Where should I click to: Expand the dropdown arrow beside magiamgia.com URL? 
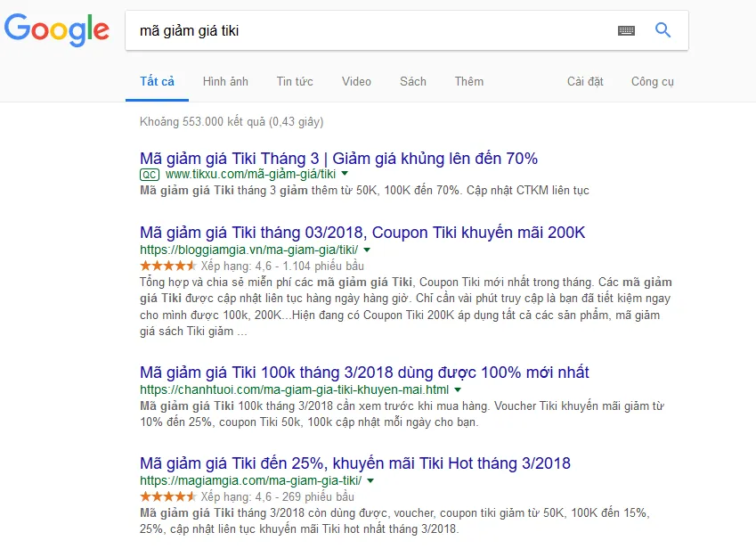(370, 481)
